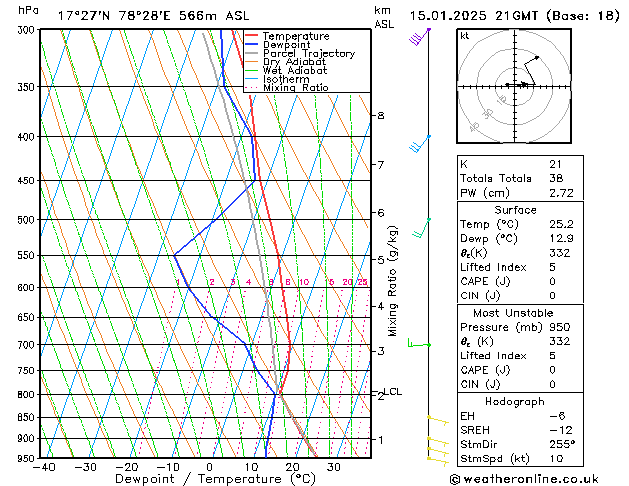This screenshot has height=486, width=629.
Task: Click the LCL marker label
Action: [393, 391]
